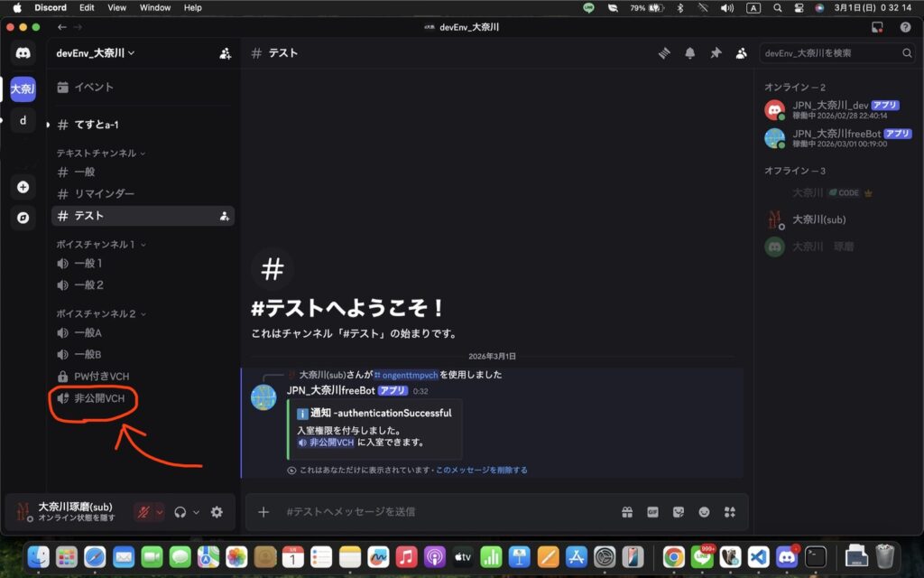Viewport: 924px width, 578px height.
Task: Click the server search field
Action: 831,53
